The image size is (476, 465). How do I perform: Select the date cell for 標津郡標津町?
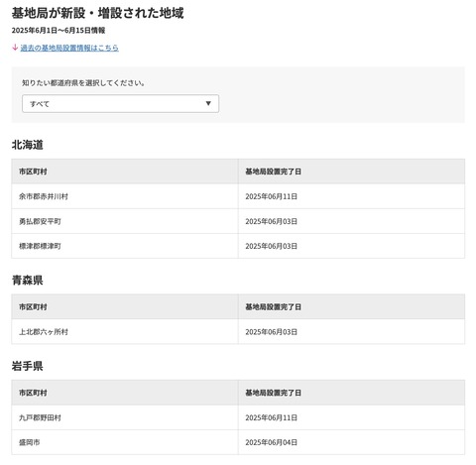(x=351, y=246)
